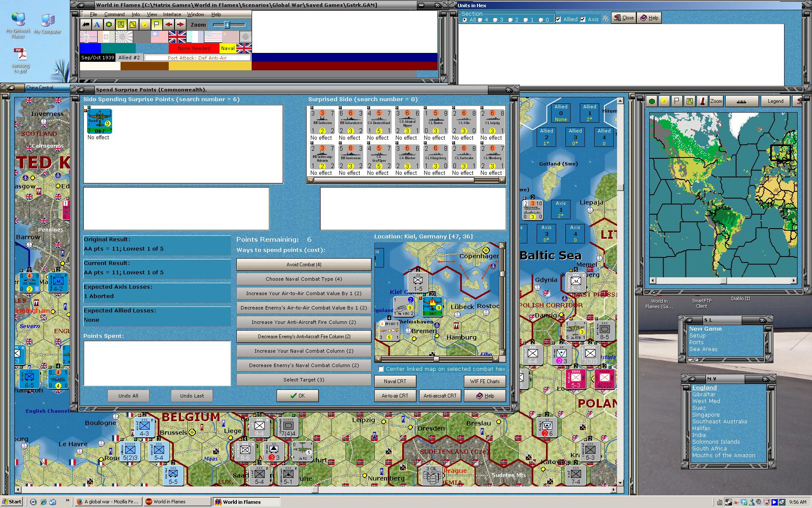Image resolution: width=812 pixels, height=508 pixels.
Task: Click the white flag icon in main toolbar
Action: tap(156, 25)
